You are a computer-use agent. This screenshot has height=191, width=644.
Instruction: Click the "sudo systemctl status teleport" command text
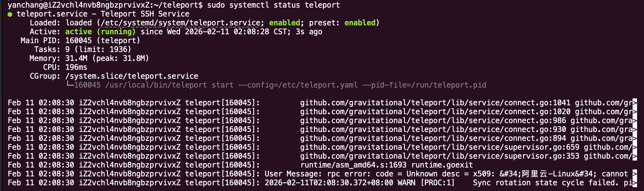[x=274, y=5]
